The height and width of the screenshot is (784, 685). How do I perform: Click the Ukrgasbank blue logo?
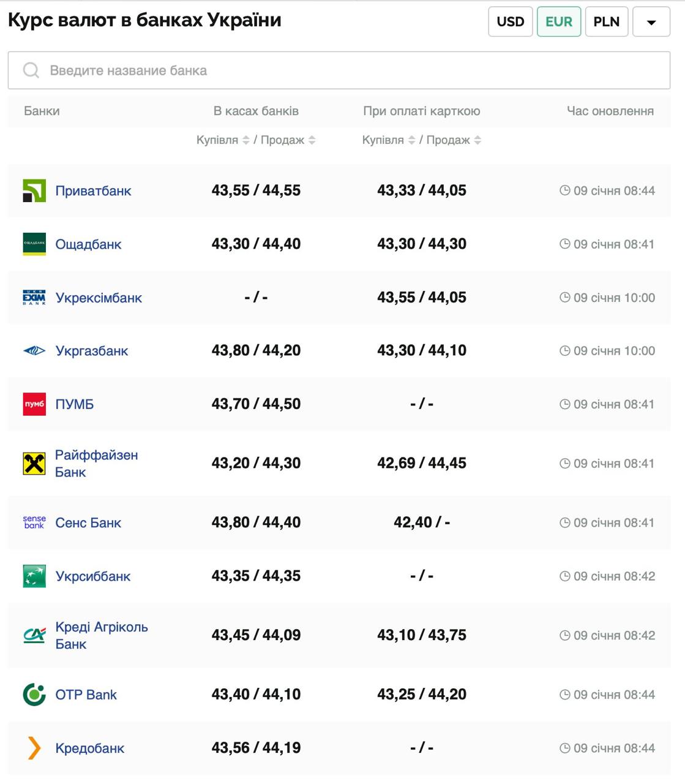34,351
